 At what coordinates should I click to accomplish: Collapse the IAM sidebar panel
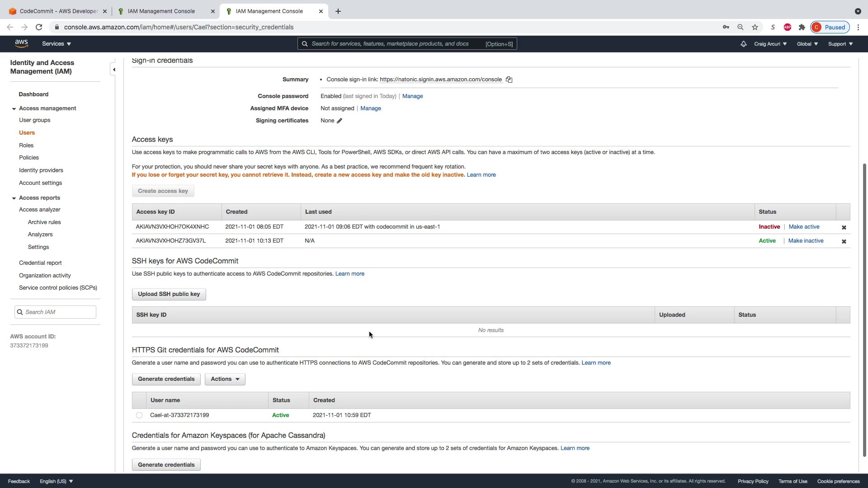[114, 70]
